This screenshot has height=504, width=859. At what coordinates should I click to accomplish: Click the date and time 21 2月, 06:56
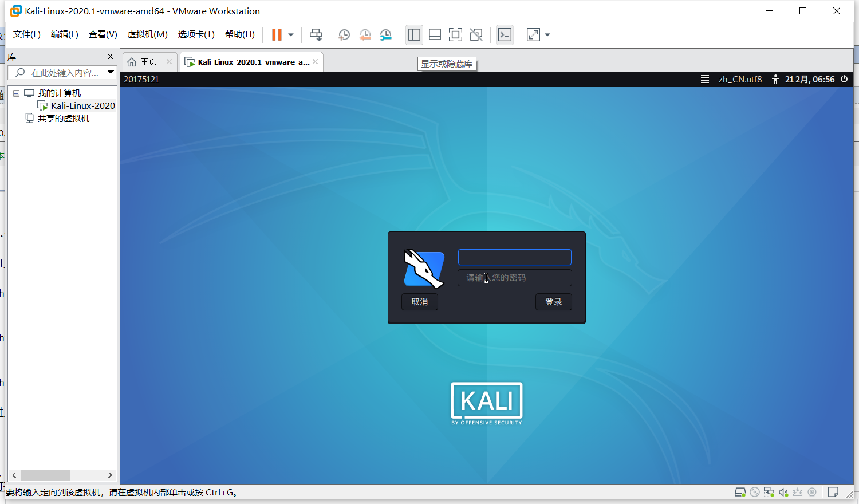[810, 79]
